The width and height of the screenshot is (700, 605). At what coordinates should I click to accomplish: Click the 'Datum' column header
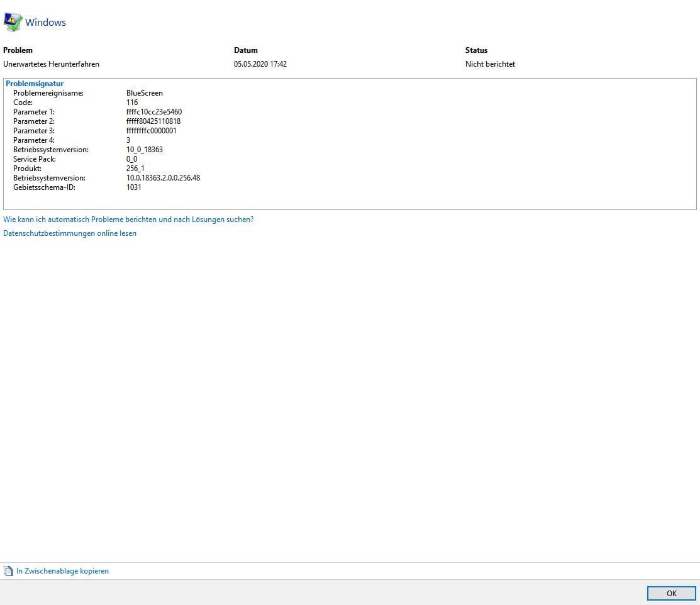pos(245,50)
